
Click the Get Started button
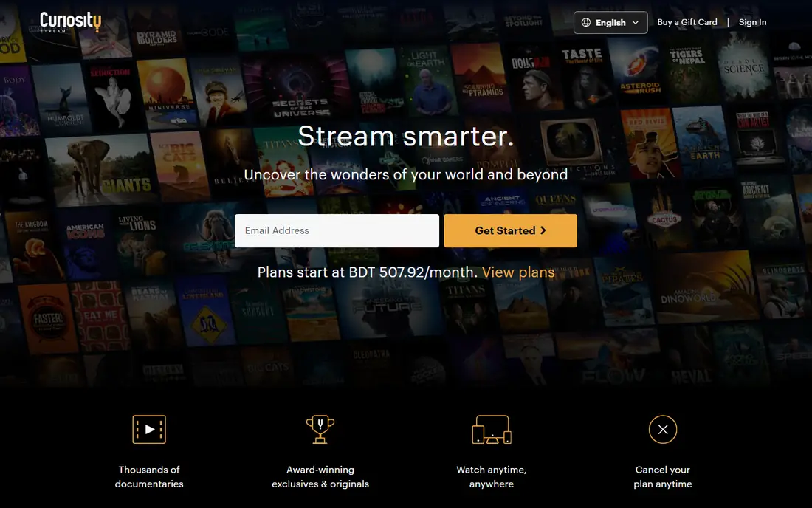[x=510, y=230]
